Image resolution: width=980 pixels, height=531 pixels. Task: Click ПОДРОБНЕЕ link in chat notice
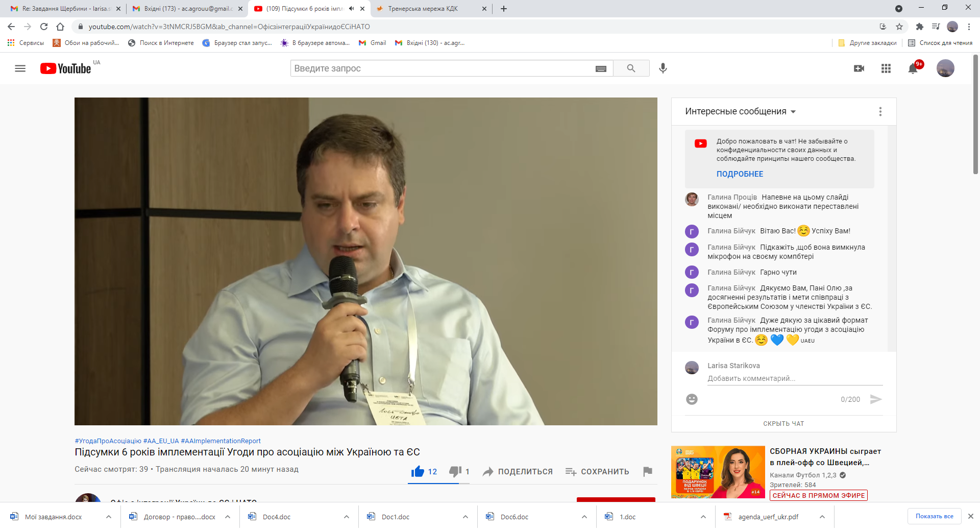tap(740, 174)
